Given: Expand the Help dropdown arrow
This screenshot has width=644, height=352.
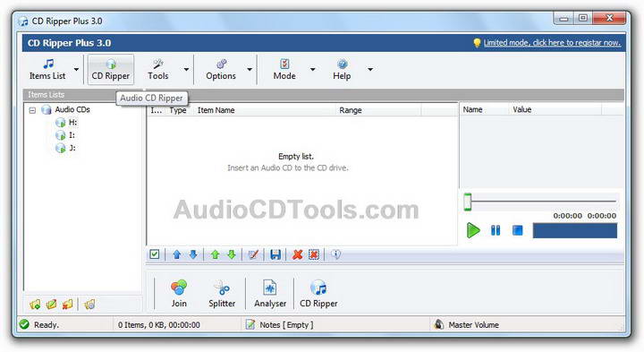Looking at the screenshot, I should click(370, 70).
